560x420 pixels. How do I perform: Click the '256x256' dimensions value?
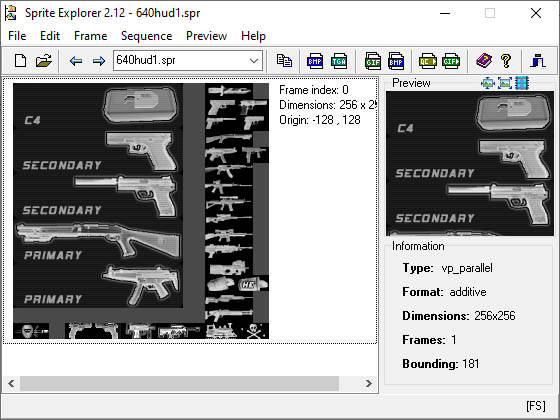[495, 316]
